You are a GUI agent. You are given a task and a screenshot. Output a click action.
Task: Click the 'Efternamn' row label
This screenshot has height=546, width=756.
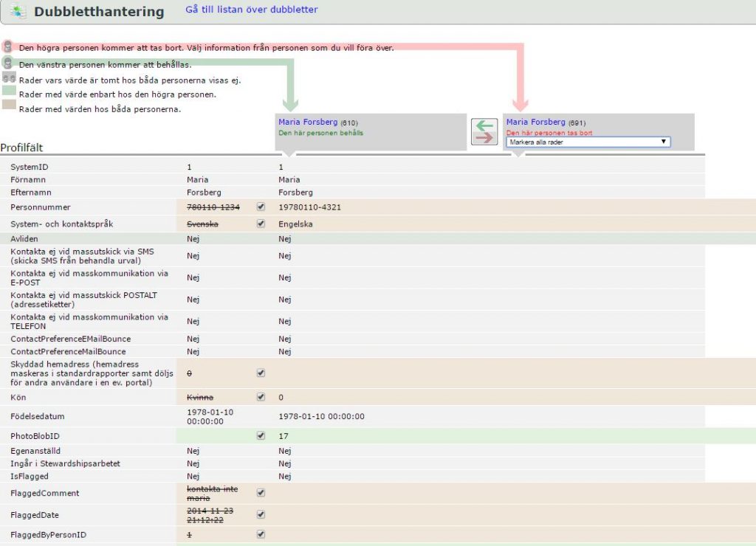tap(31, 193)
